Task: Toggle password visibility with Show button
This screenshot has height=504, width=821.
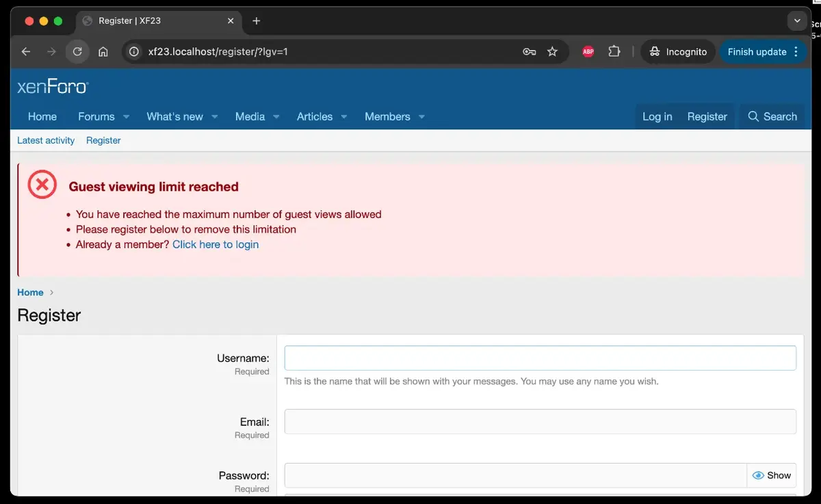Action: [772, 475]
